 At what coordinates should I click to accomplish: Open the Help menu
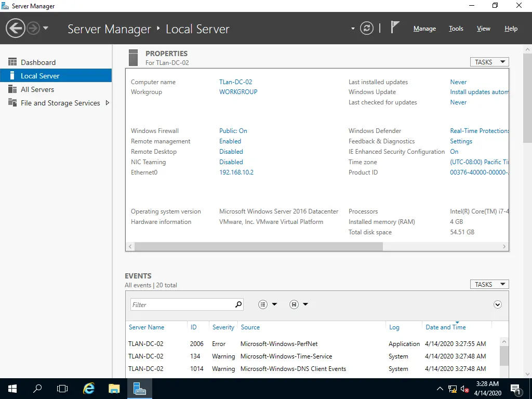511,29
